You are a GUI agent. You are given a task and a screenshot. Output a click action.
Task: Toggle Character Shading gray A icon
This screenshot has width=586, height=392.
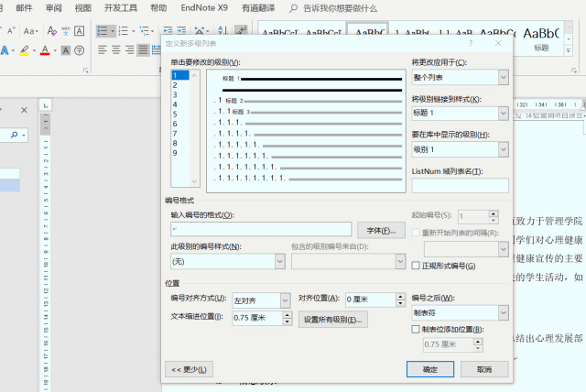tap(66, 50)
